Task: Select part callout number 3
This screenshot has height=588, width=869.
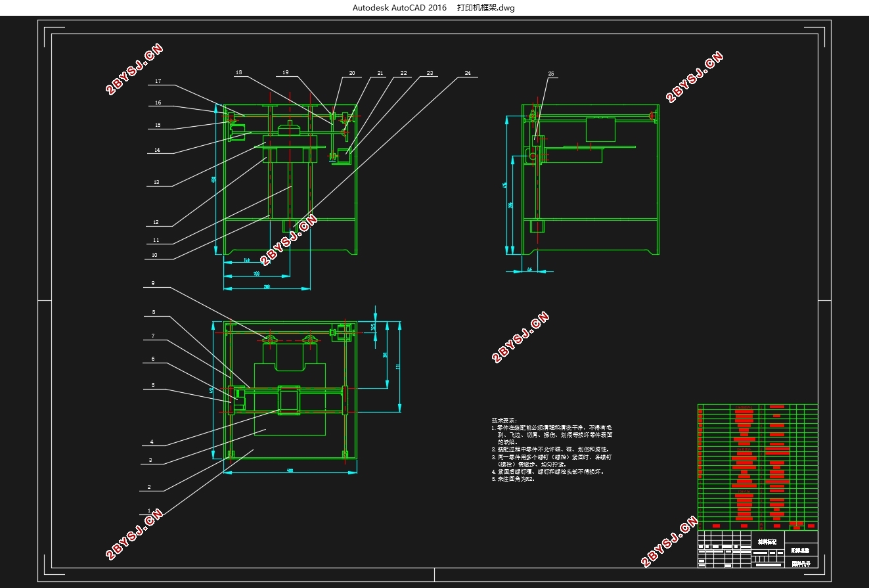Action: [x=150, y=461]
